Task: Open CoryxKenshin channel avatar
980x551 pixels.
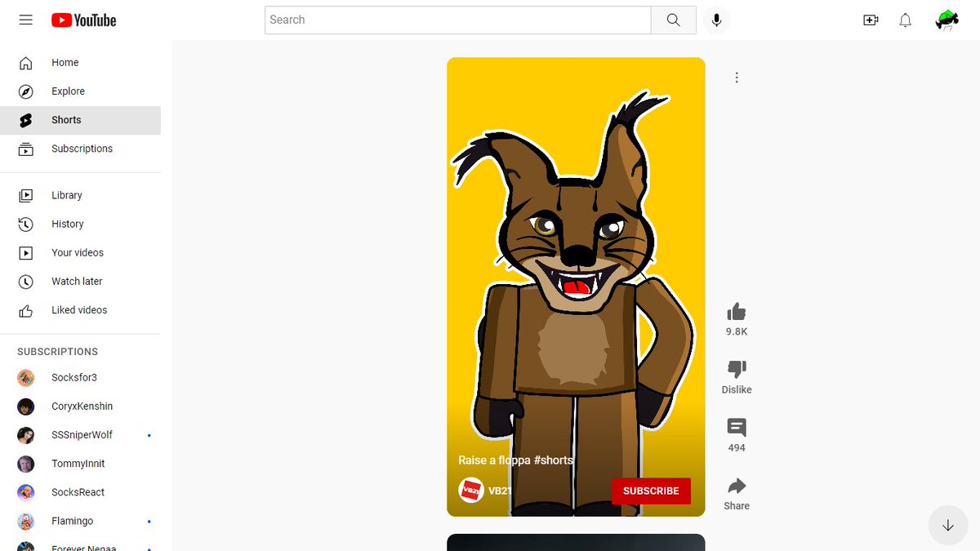Action: point(26,407)
